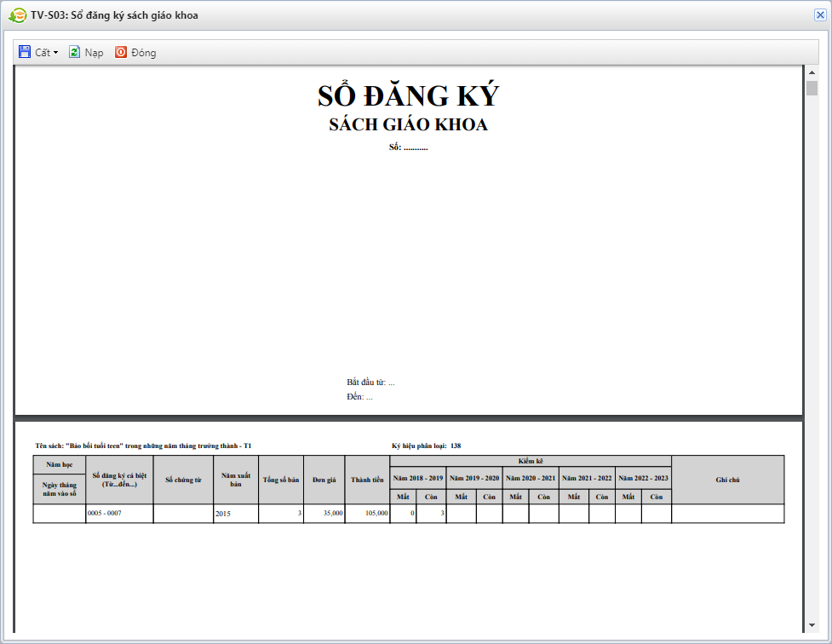832x644 pixels.
Task: Click the Cất save floppy icon
Action: [x=25, y=52]
